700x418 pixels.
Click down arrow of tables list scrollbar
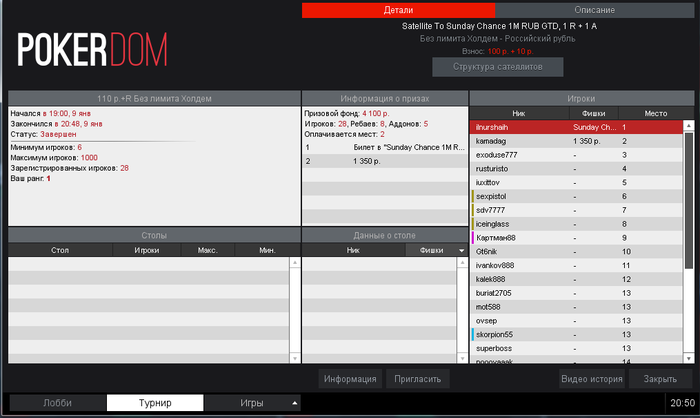click(x=295, y=358)
